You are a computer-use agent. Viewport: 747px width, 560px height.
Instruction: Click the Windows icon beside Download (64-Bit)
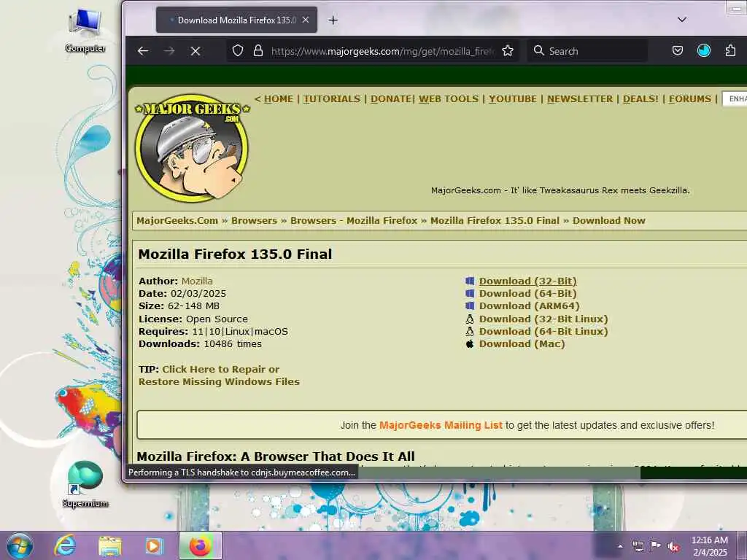coord(470,293)
